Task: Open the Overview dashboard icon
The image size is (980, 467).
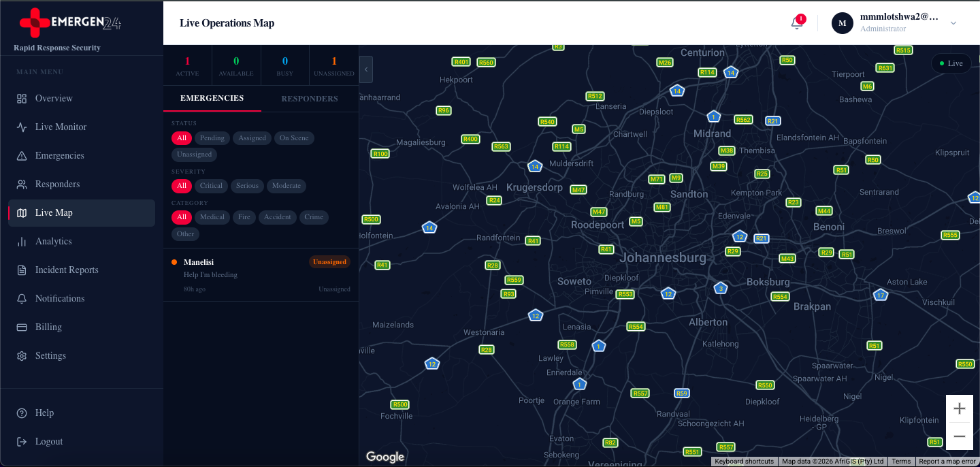Action: (x=22, y=98)
